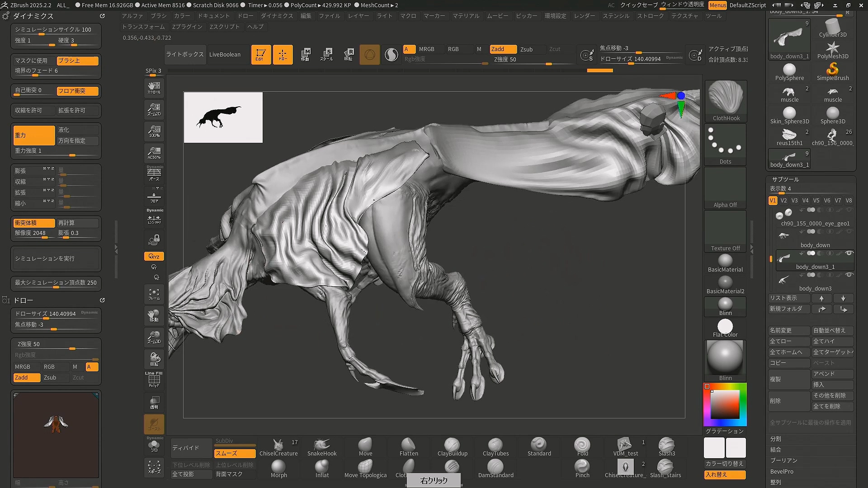868x488 pixels.
Task: Expand the ブーリアン boolean section
Action: (784, 460)
